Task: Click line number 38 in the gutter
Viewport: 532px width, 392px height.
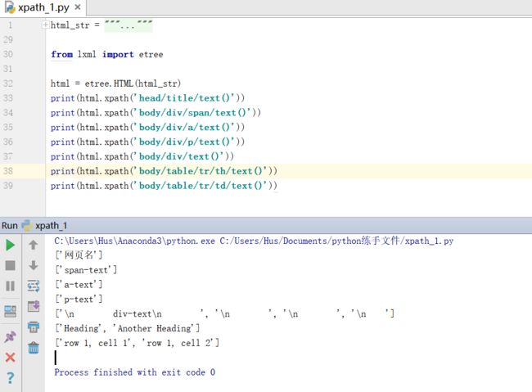Action: tap(8, 171)
